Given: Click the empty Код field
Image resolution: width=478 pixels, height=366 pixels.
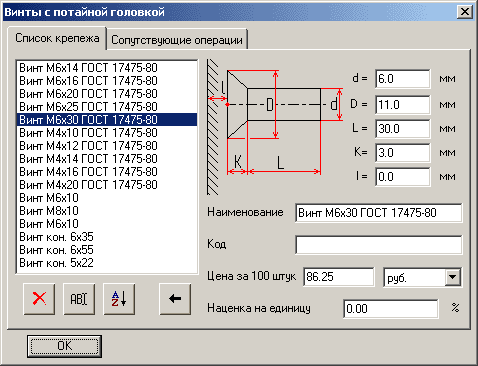Looking at the screenshot, I should (x=379, y=245).
